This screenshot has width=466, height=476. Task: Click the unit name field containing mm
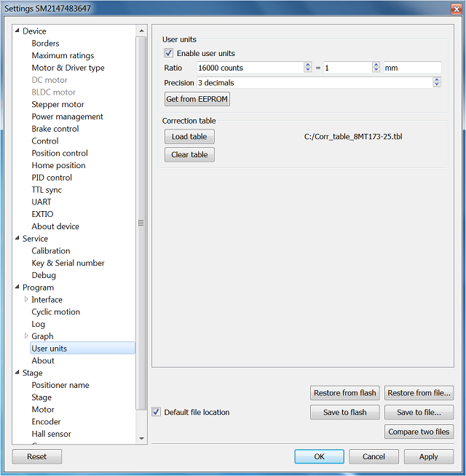pyautogui.click(x=411, y=68)
